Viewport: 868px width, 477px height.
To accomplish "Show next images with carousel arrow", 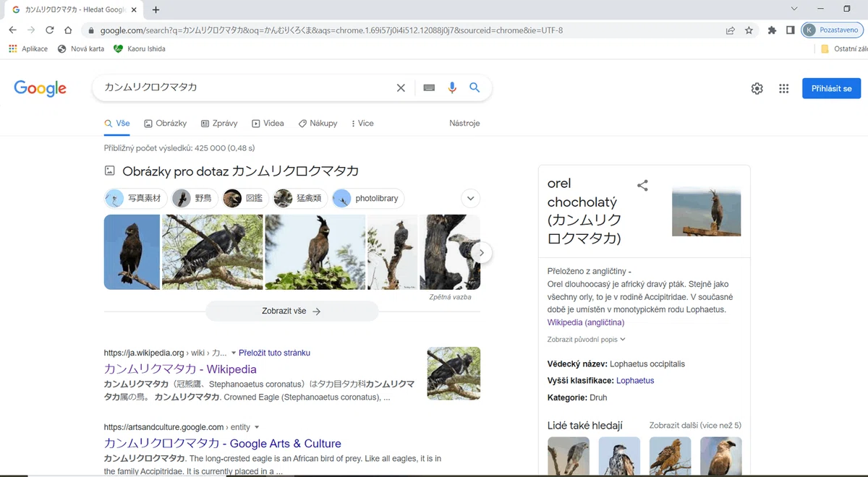I will point(482,253).
